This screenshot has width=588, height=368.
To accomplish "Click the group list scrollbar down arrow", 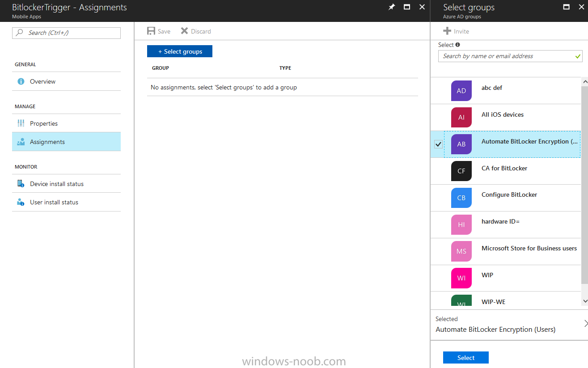I will (x=585, y=302).
